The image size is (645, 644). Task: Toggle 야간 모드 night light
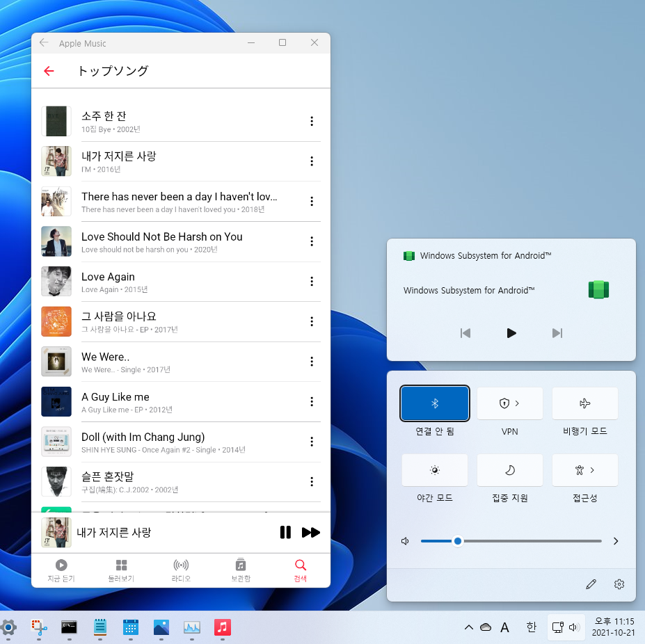(x=435, y=470)
